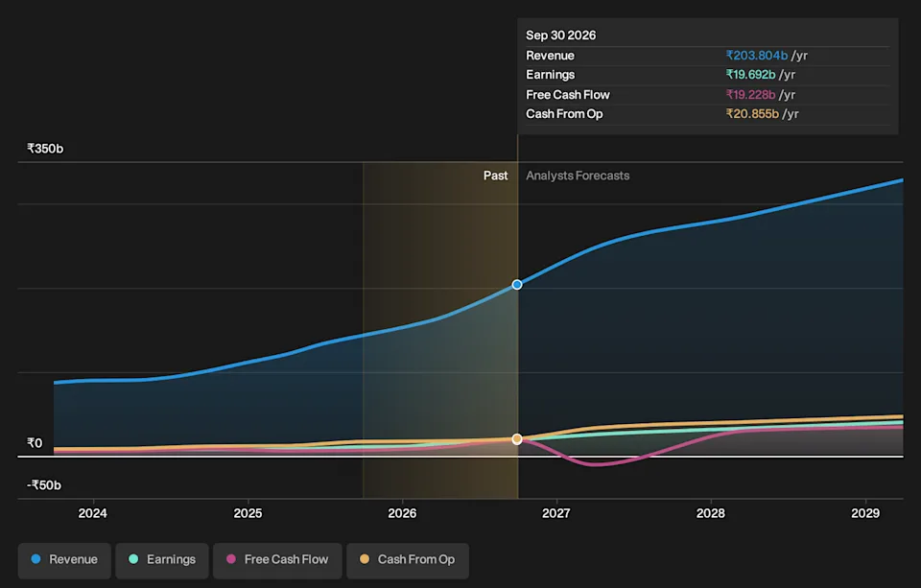Toggle the Free Cash Flow legend button

point(277,560)
